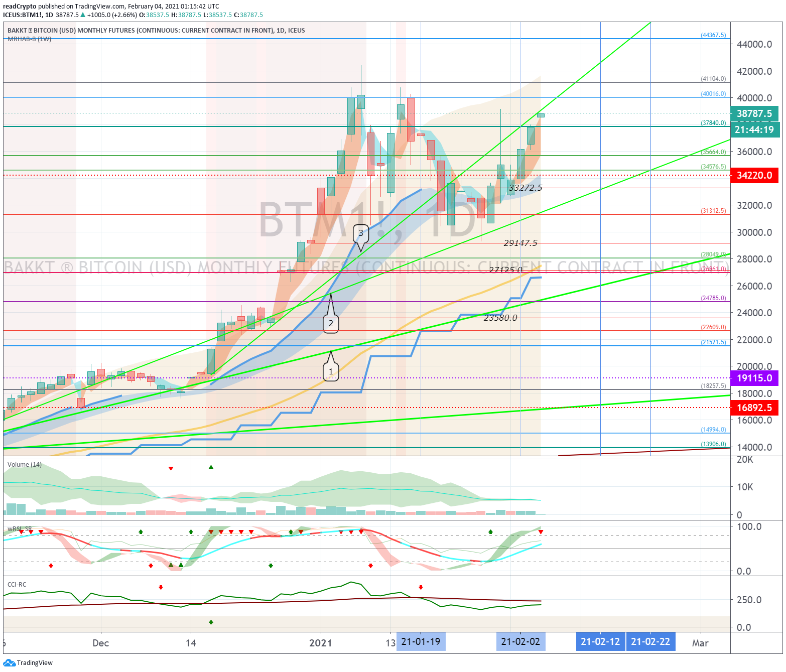Click the Dec label on time axis
The width and height of the screenshot is (786, 672).
click(100, 643)
